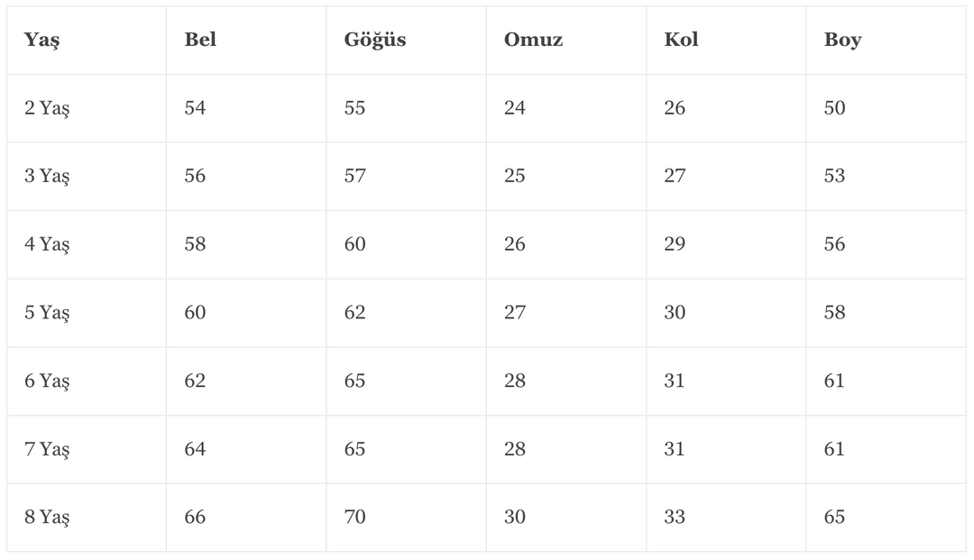This screenshot has width=974, height=560.
Task: Click the Omuz column header
Action: pyautogui.click(x=533, y=39)
